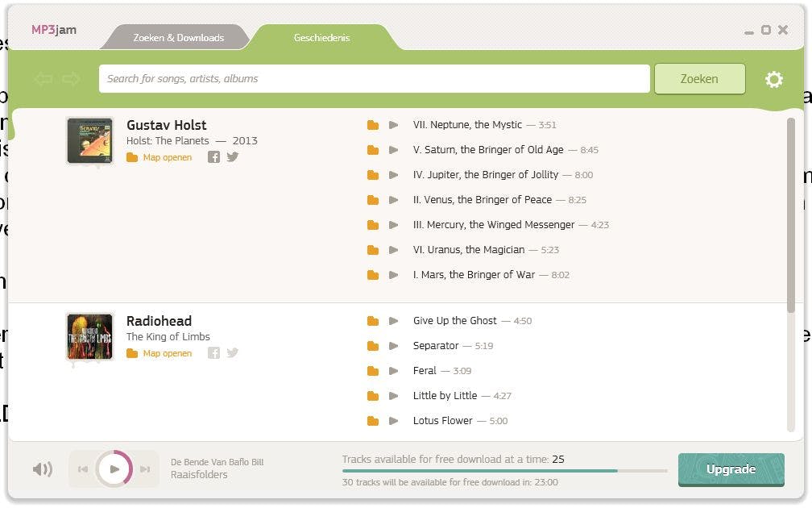Switch to Zoeken & Downloads tab
The width and height of the screenshot is (812, 508).
click(178, 38)
